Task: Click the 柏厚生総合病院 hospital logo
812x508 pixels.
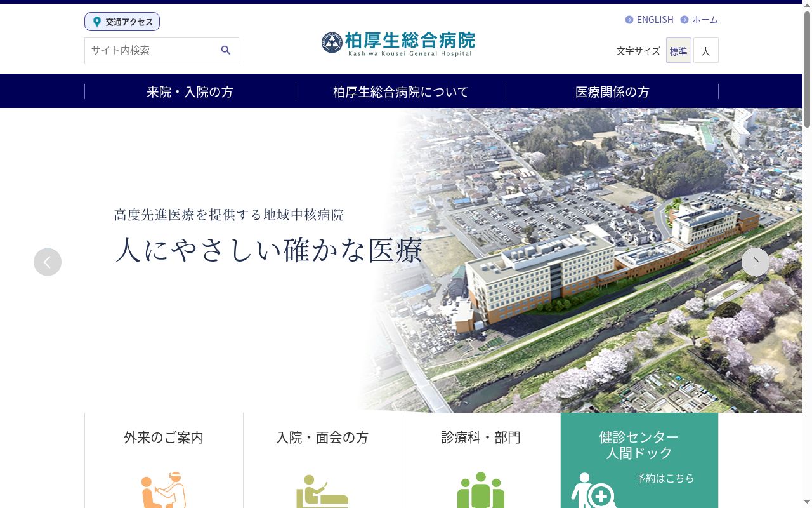Action: [x=398, y=43]
